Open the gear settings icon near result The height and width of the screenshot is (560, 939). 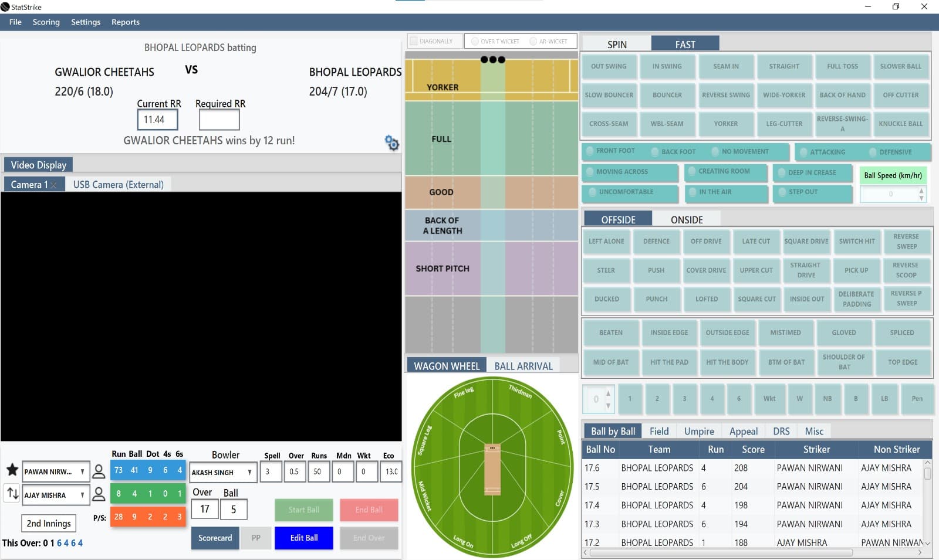(391, 142)
